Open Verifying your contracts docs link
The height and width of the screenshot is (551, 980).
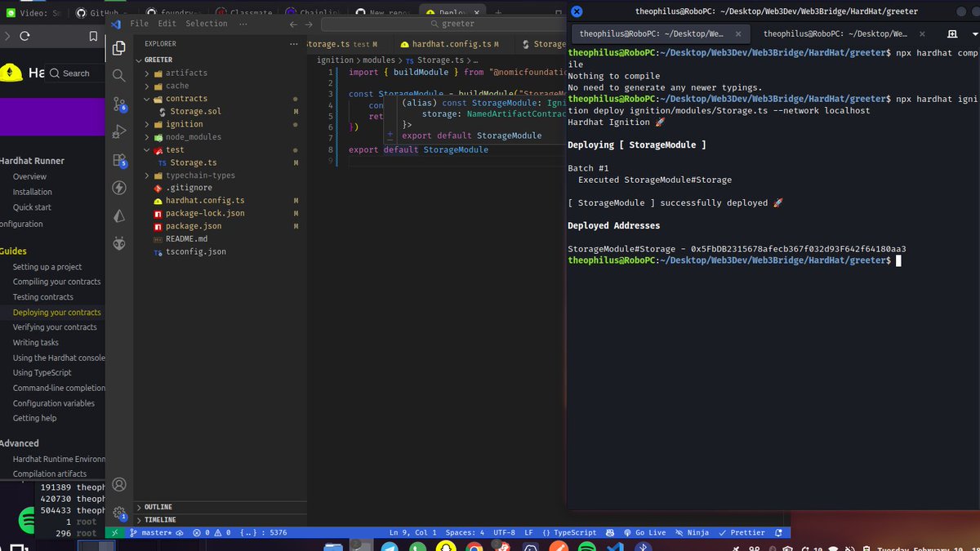coord(55,327)
